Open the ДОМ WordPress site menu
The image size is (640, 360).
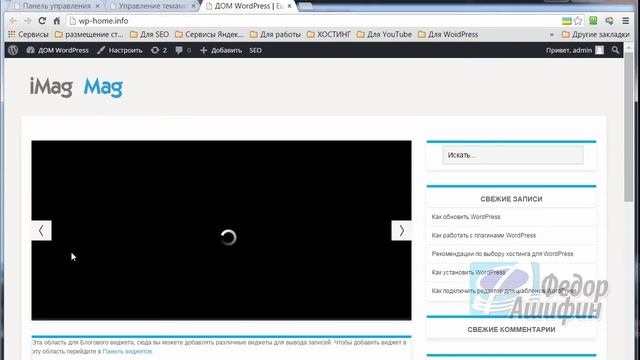tap(58, 50)
